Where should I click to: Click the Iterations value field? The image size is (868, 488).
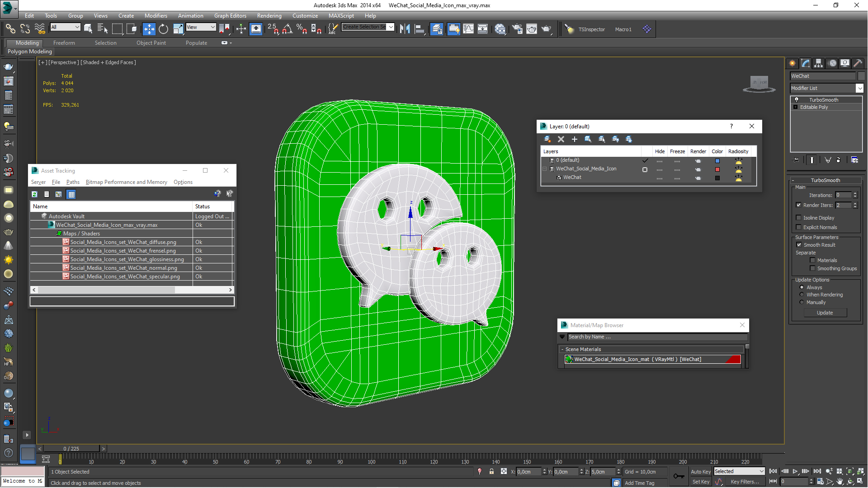click(843, 195)
